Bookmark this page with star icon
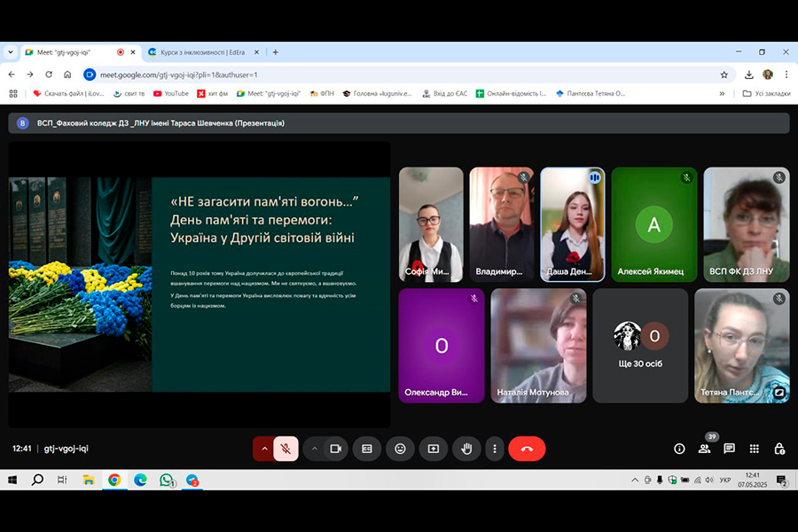This screenshot has width=798, height=532. (724, 74)
